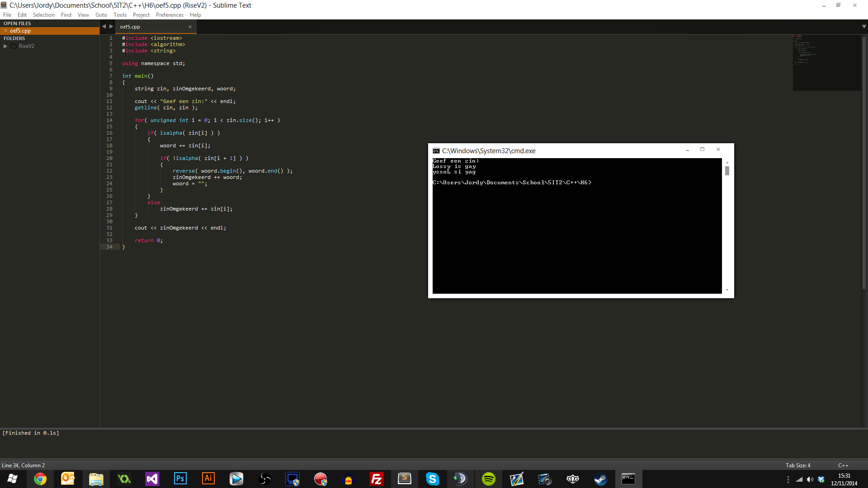The width and height of the screenshot is (868, 488).
Task: Change Tab Size: 4 setting
Action: (797, 465)
